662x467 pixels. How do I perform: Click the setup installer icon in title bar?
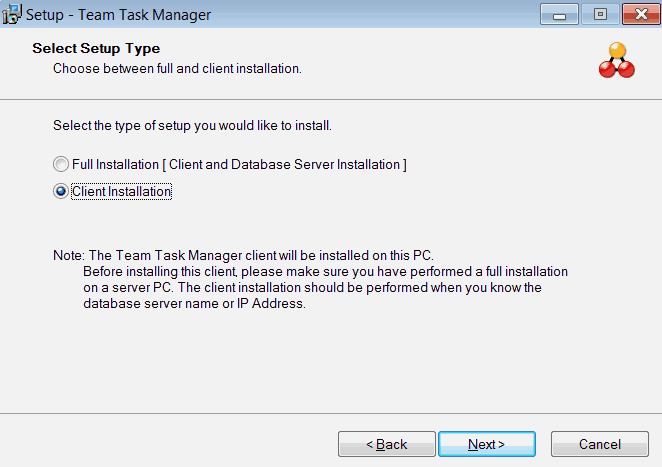coord(12,16)
